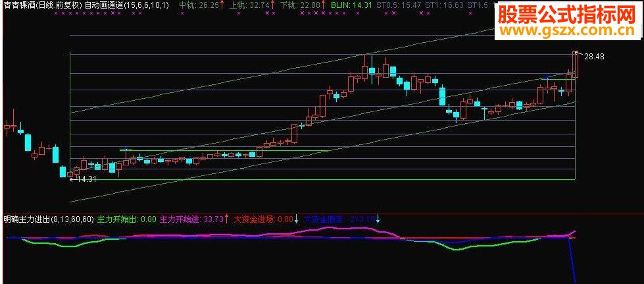Screen dimensions: 644x284
Task: Click the red 大资金进场: 0.00 value
Action: pos(263,219)
